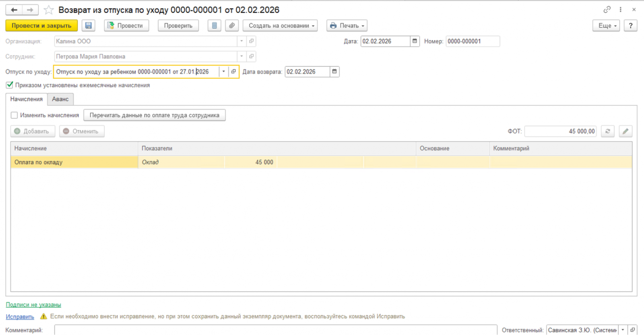Click Перечитать данные по оплате труда сотрудника
This screenshot has height=335, width=644.
point(155,115)
